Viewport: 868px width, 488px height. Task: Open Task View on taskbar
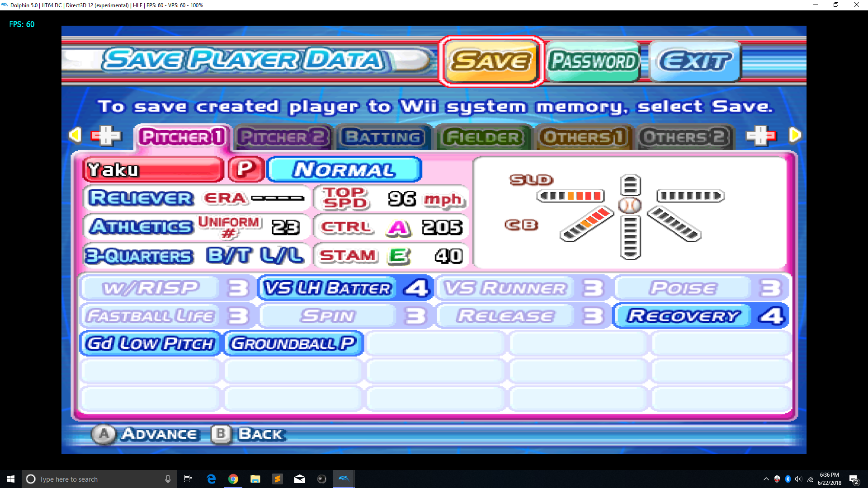tap(188, 479)
